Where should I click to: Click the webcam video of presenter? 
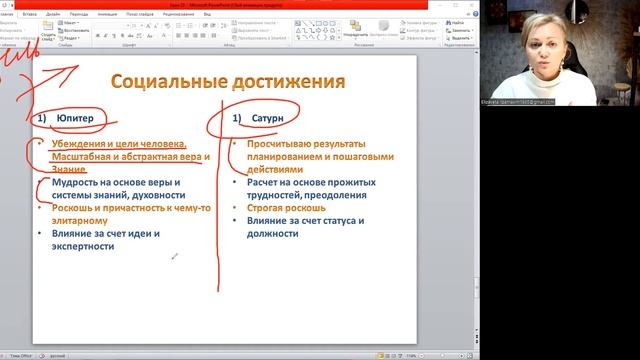coord(560,53)
